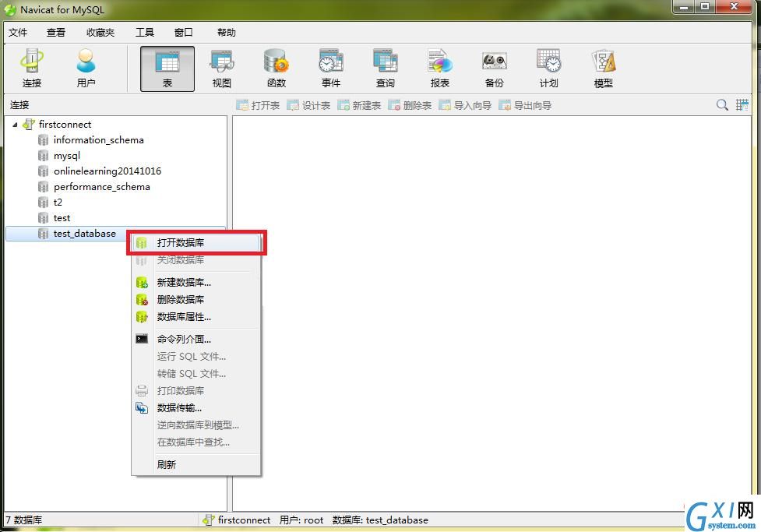Click the 导出向导 button
The width and height of the screenshot is (761, 532).
click(x=525, y=105)
